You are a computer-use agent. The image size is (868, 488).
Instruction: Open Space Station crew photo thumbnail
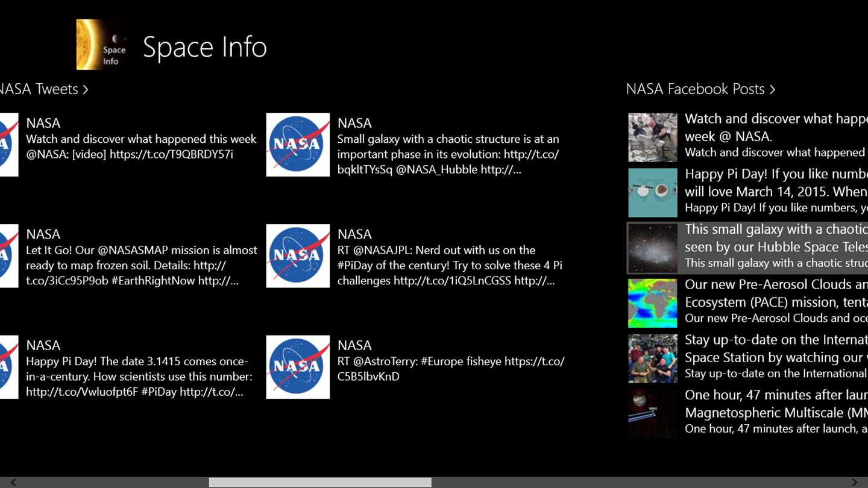pyautogui.click(x=653, y=358)
